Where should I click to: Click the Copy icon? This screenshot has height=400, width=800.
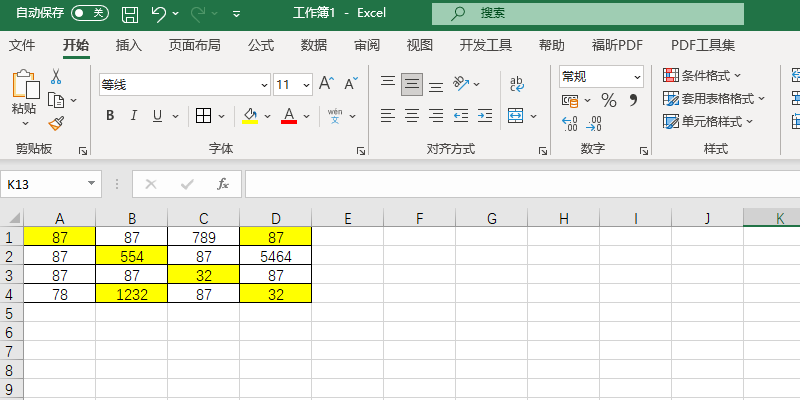56,100
